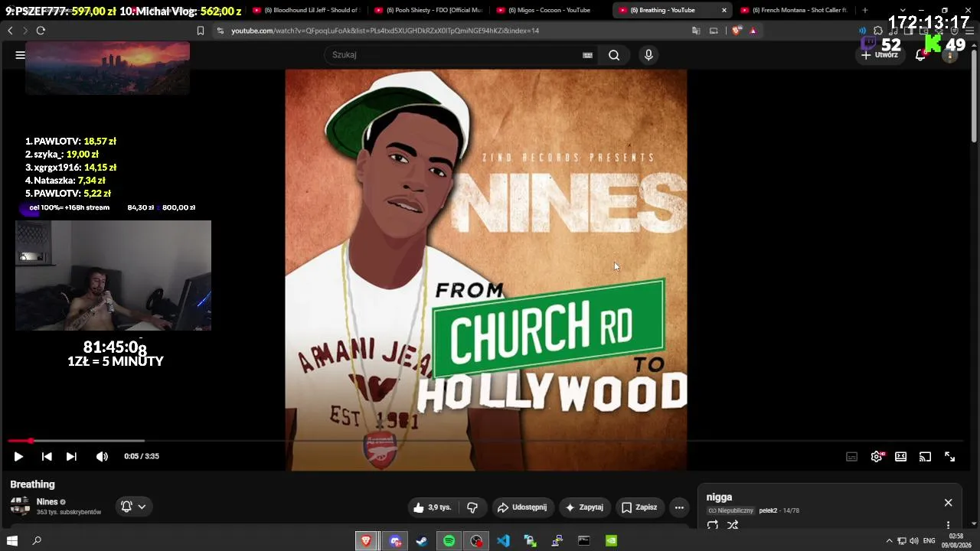
Task: Open Visual Studio Code from taskbar
Action: [503, 541]
